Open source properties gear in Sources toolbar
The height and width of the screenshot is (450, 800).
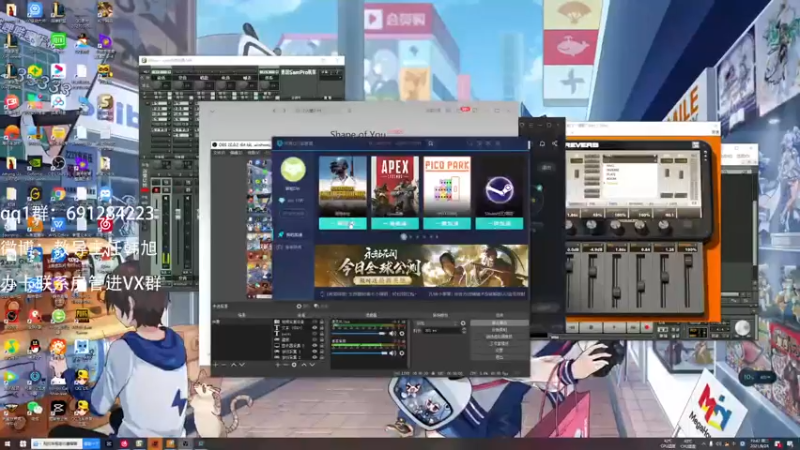pos(294,365)
